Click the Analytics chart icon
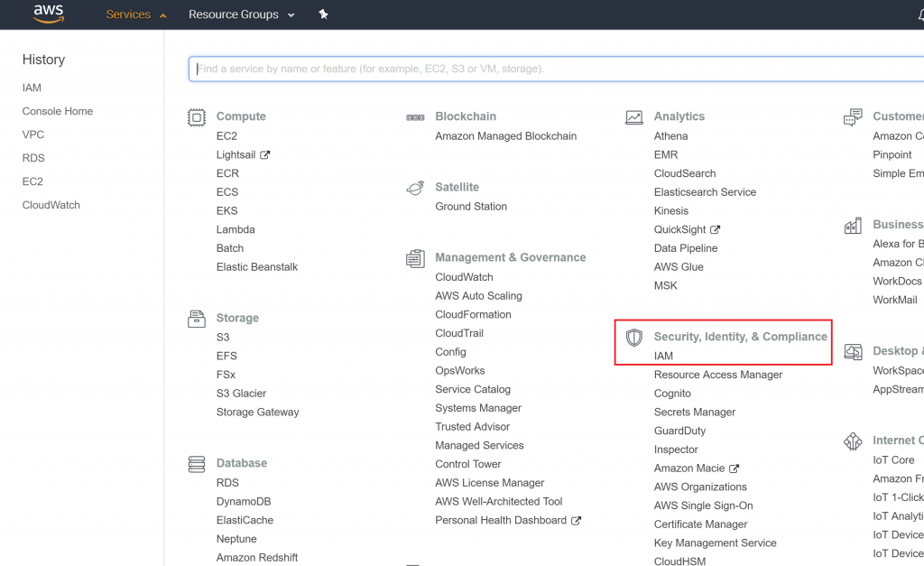 tap(634, 117)
